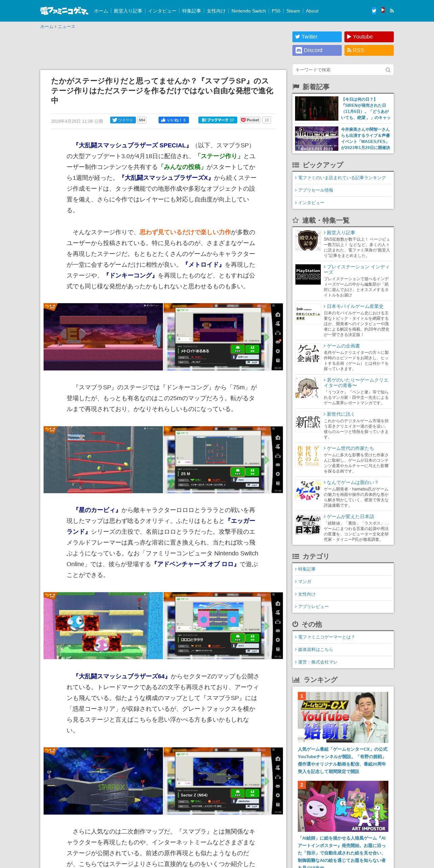
Task: Click the Discord sidebar button
Action: pyautogui.click(x=317, y=50)
